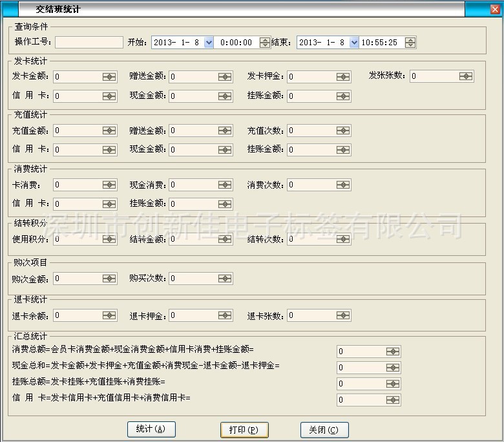
Task: Click the start time 0:00:00 spinner
Action: [x=265, y=43]
